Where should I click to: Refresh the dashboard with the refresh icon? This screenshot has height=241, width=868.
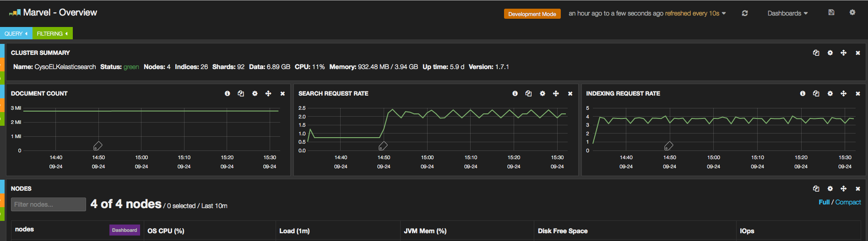point(745,13)
